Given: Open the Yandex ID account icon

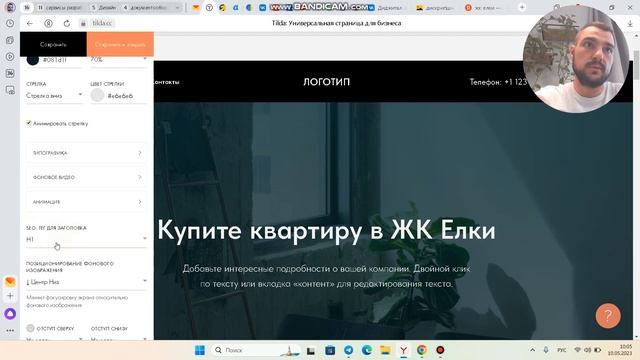Looking at the screenshot, I should pos(48,24).
